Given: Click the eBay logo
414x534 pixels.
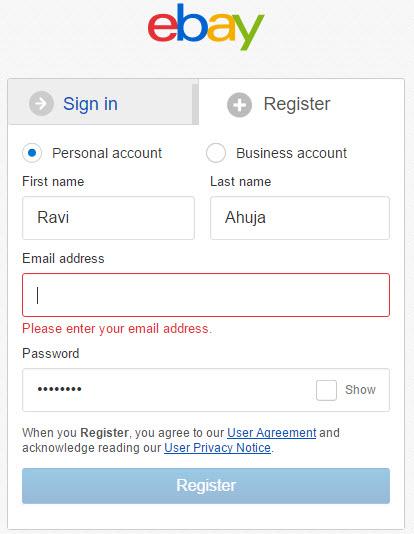Looking at the screenshot, I should 206,27.
